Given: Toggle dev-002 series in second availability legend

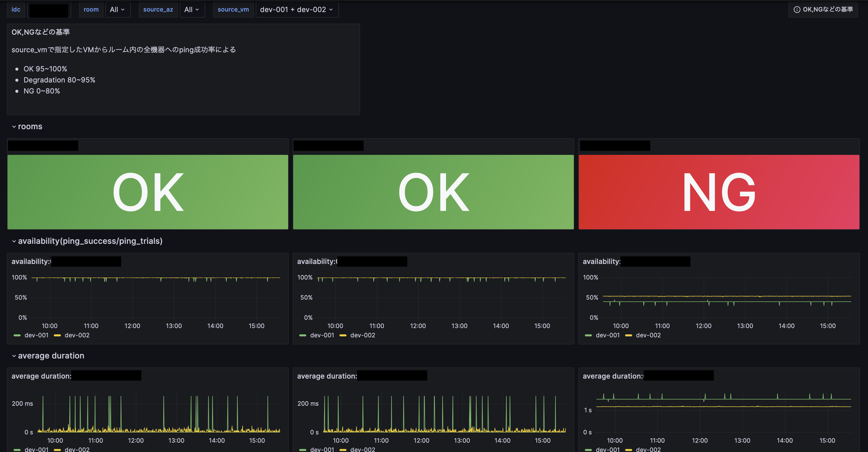Looking at the screenshot, I should (363, 335).
